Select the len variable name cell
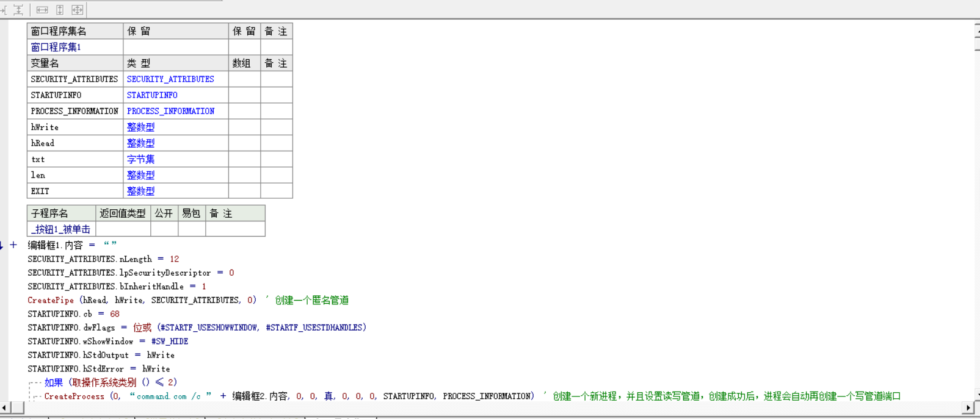Viewport: 980px width, 419px height. coord(75,175)
